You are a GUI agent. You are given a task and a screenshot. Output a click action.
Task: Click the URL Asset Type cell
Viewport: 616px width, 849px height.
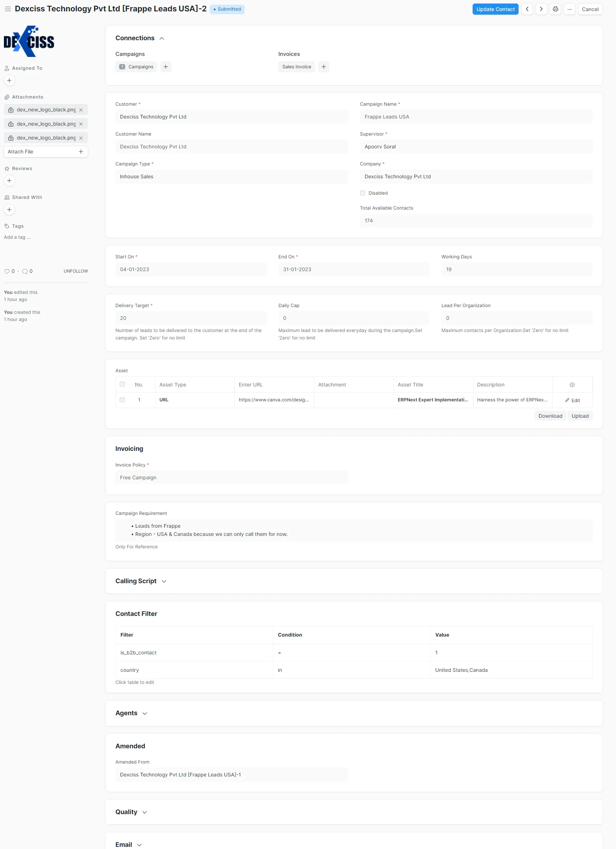pyautogui.click(x=195, y=400)
